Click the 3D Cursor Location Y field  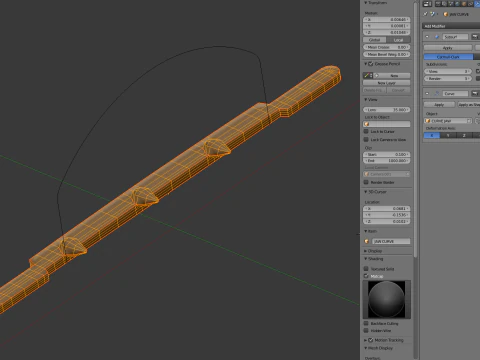coord(387,215)
